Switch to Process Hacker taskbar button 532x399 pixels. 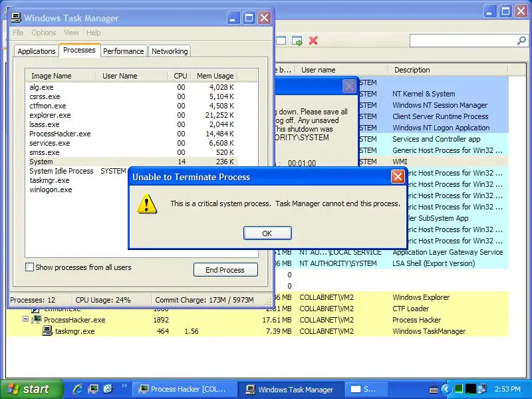pyautogui.click(x=184, y=389)
